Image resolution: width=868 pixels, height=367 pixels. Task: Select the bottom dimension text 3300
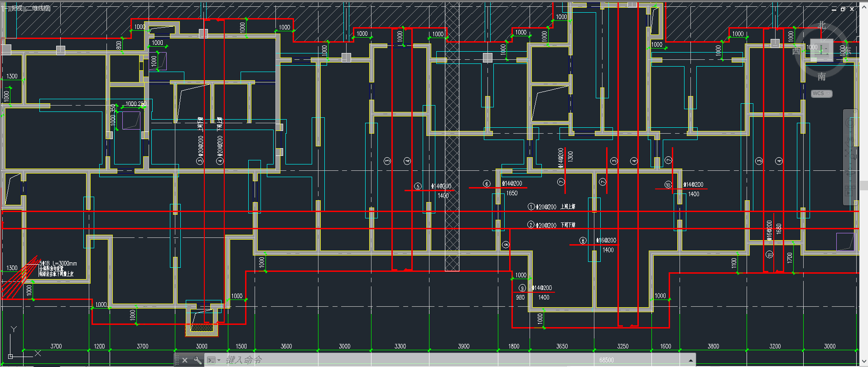tap(400, 346)
